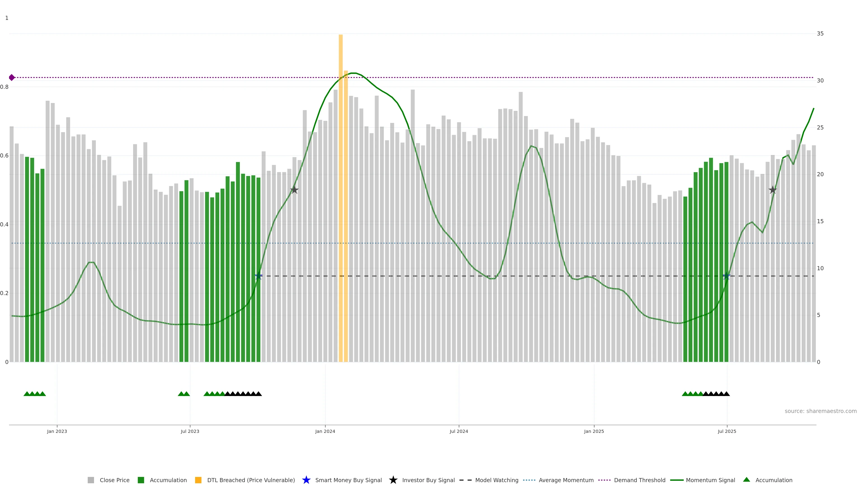
Task: Click the black Investor Buy star in legend
Action: click(393, 480)
